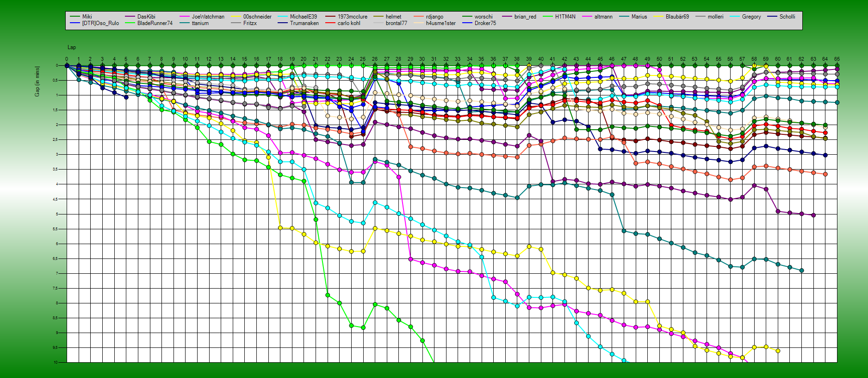Choose JoeWatchman in the legend

tap(208, 17)
